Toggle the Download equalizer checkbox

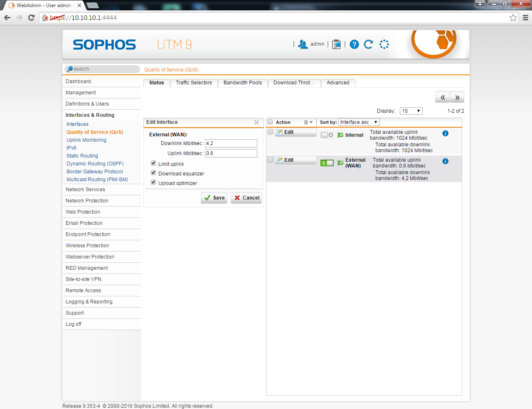(x=153, y=173)
